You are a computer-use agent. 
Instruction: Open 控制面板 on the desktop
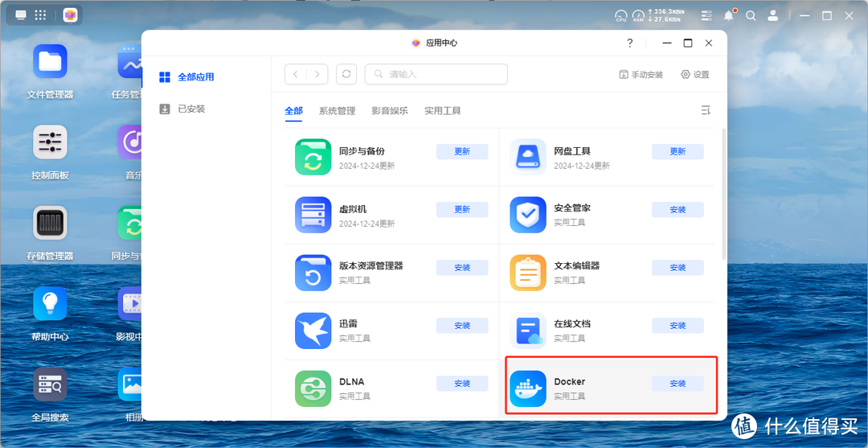click(x=50, y=142)
